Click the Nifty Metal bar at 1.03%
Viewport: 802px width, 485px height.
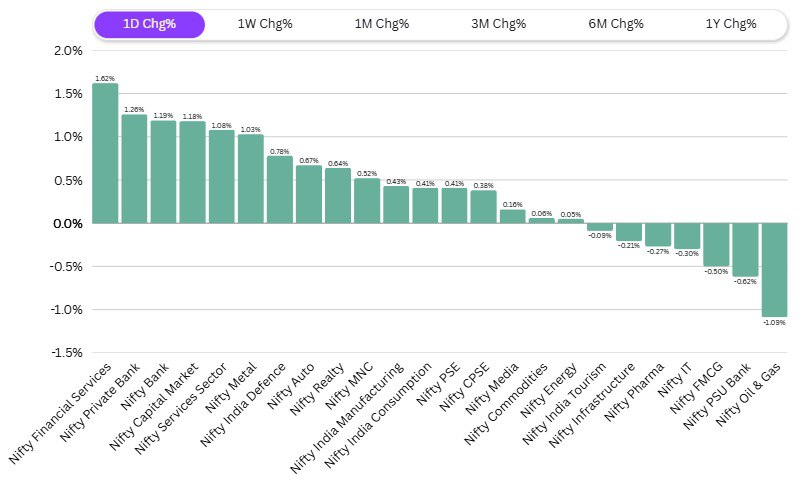251,179
